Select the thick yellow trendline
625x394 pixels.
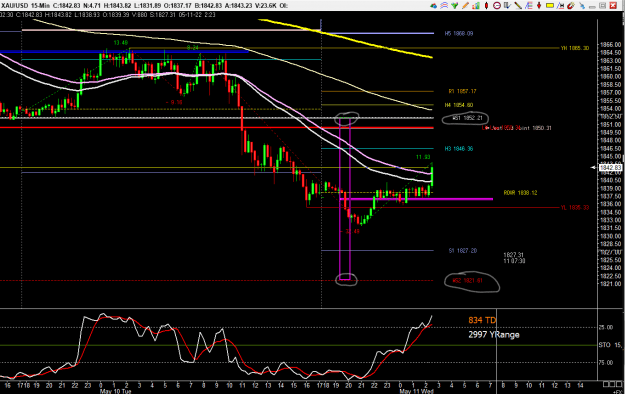345,39
